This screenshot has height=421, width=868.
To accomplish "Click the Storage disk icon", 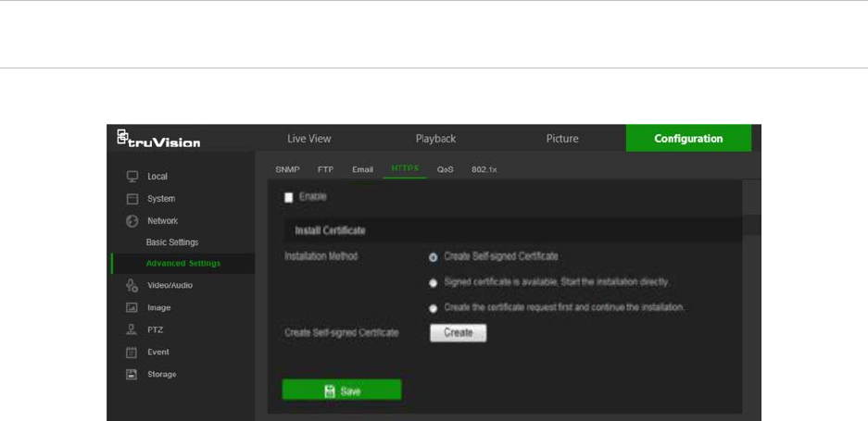I will [132, 374].
